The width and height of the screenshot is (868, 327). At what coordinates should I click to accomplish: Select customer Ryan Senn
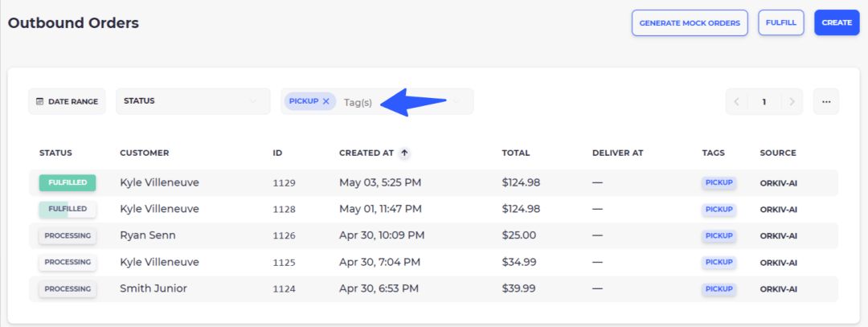(x=148, y=235)
